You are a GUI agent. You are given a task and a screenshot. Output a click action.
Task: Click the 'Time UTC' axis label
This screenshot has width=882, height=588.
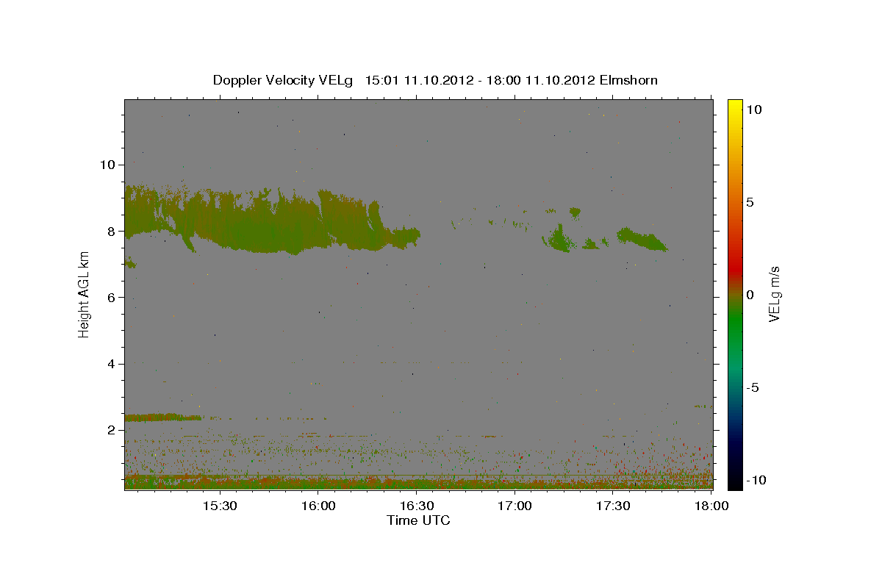[418, 520]
